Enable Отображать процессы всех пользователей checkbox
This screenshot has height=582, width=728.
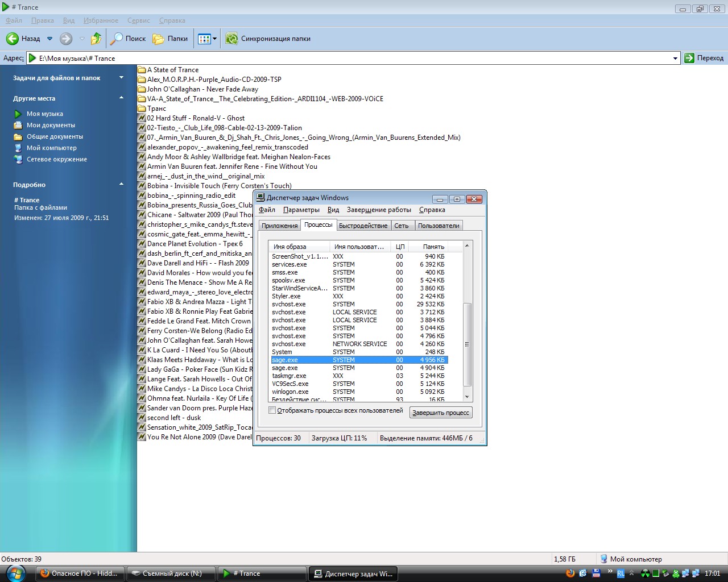(x=272, y=410)
